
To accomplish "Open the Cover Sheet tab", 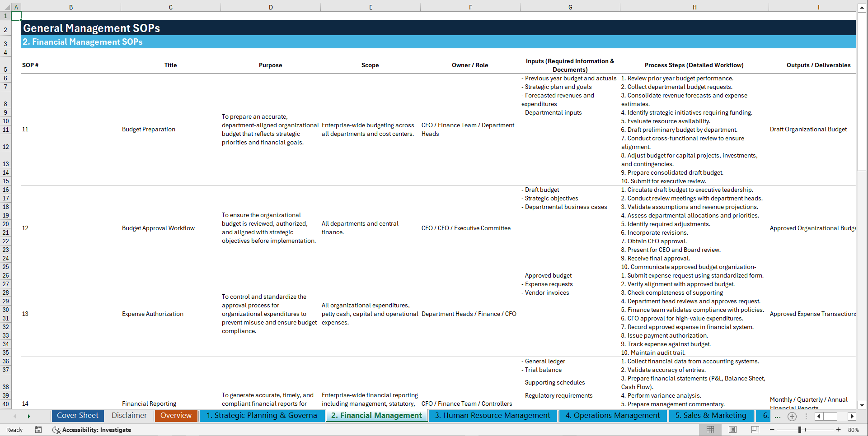I will (77, 416).
